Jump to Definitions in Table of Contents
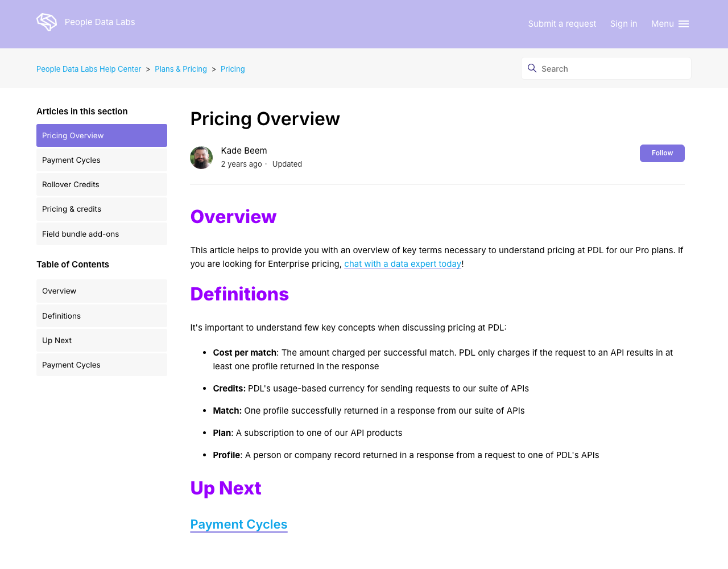728x569 pixels. pyautogui.click(x=102, y=316)
